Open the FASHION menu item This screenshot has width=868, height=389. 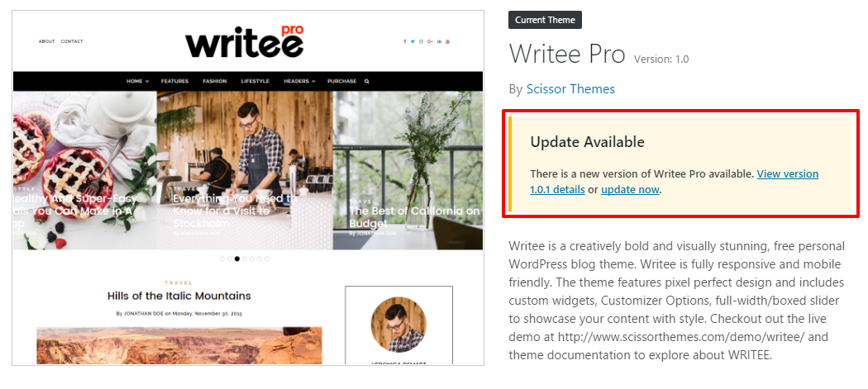point(215,81)
